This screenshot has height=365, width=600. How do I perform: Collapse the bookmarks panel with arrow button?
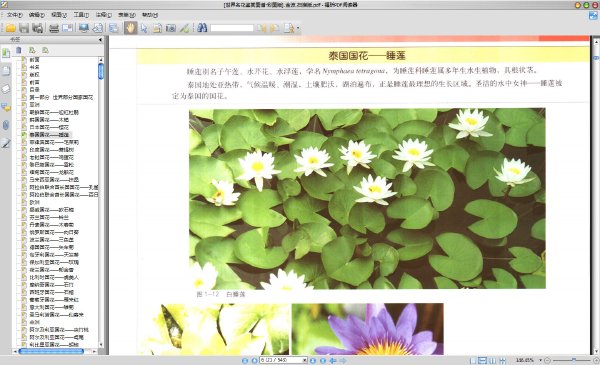click(x=100, y=39)
